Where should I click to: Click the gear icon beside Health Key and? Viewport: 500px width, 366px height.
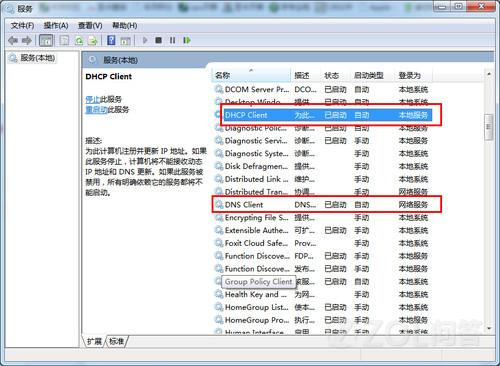point(219,294)
